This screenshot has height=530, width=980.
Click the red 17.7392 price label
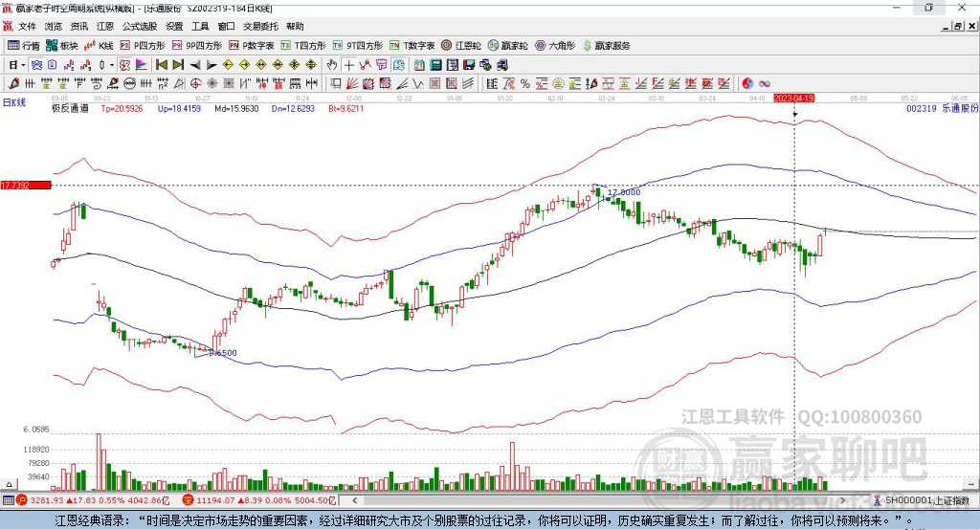[26, 185]
